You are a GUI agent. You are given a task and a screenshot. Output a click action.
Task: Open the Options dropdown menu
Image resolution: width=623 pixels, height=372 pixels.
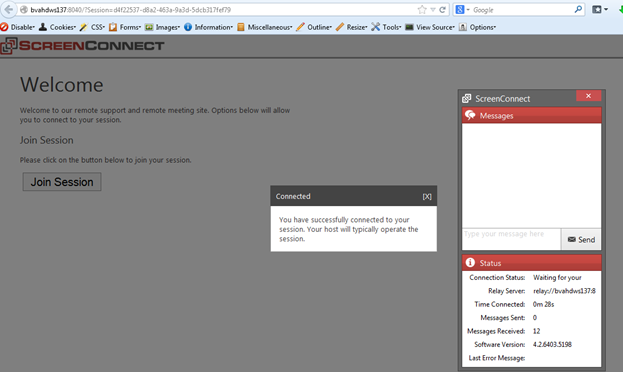[482, 27]
